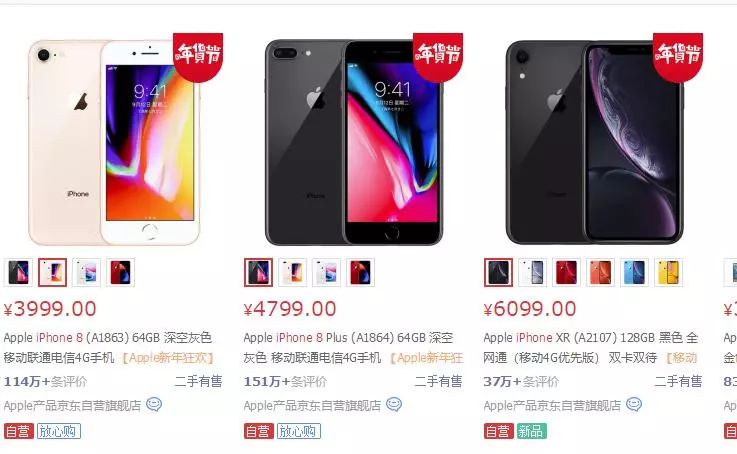
Task: Click 新品 tag under iPhone XR listing
Action: 532,431
